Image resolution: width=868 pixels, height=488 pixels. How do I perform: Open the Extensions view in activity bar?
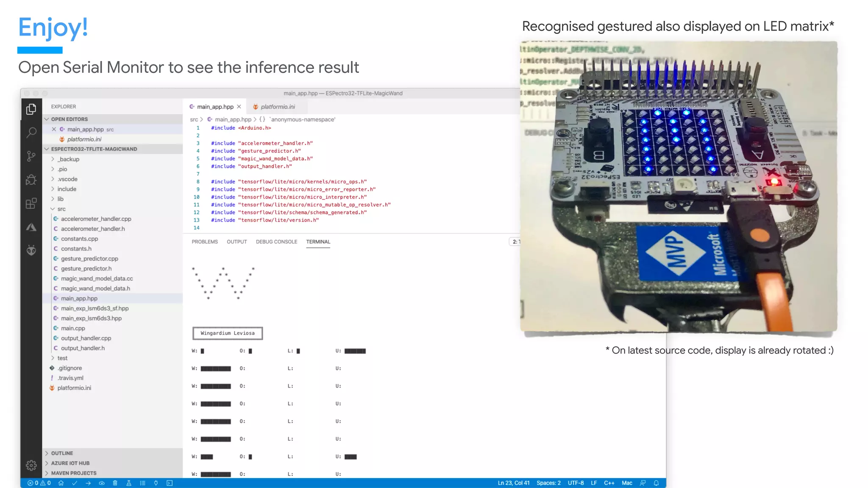pyautogui.click(x=31, y=203)
